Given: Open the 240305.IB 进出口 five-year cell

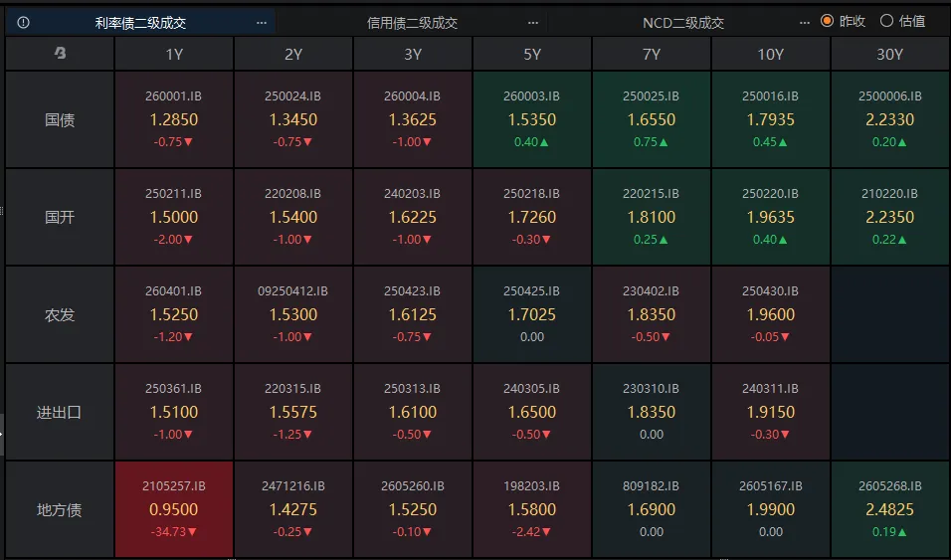Looking at the screenshot, I should (532, 412).
